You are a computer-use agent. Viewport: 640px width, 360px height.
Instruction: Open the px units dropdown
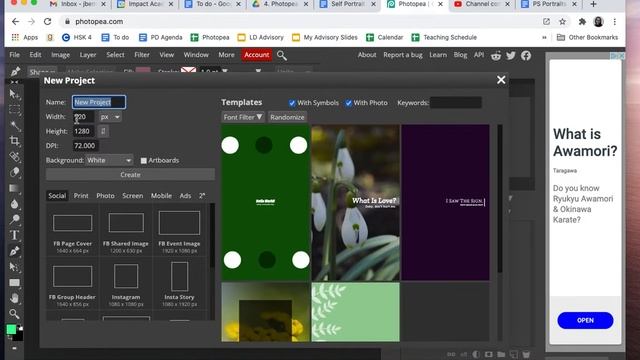click(x=110, y=117)
